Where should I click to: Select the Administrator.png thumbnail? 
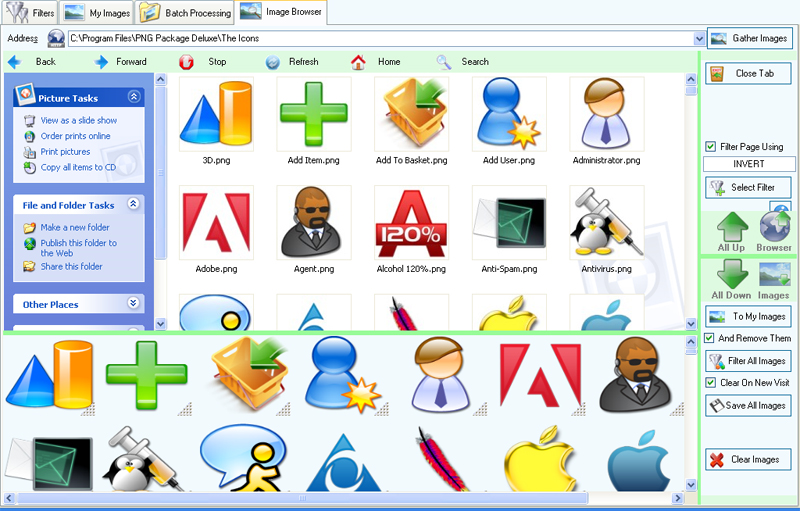click(607, 114)
